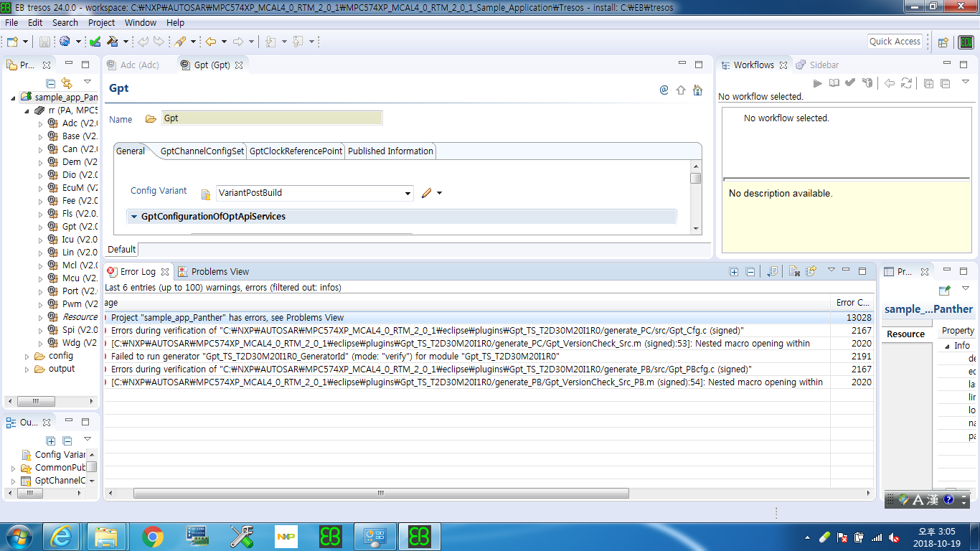The height and width of the screenshot is (551, 980).
Task: Delete the log via the Error Log toolbar
Action: coord(795,272)
